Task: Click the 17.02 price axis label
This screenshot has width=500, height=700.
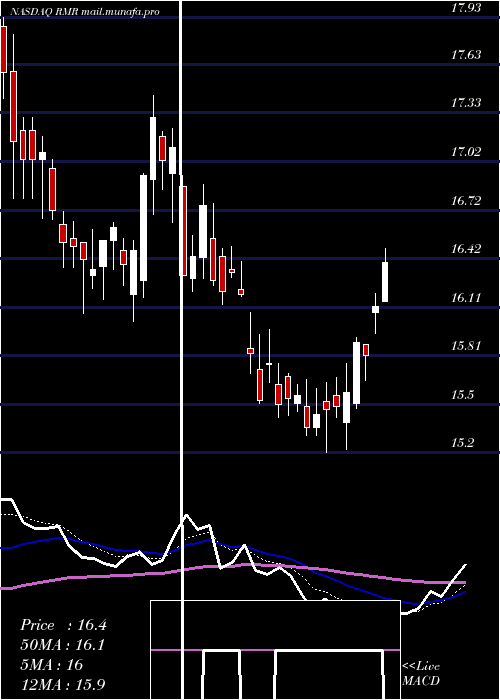Action: coord(466,152)
